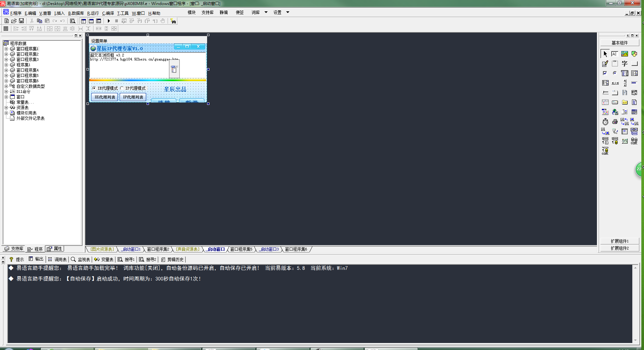Open the C.编译 menu
This screenshot has width=644, height=350.
[108, 13]
